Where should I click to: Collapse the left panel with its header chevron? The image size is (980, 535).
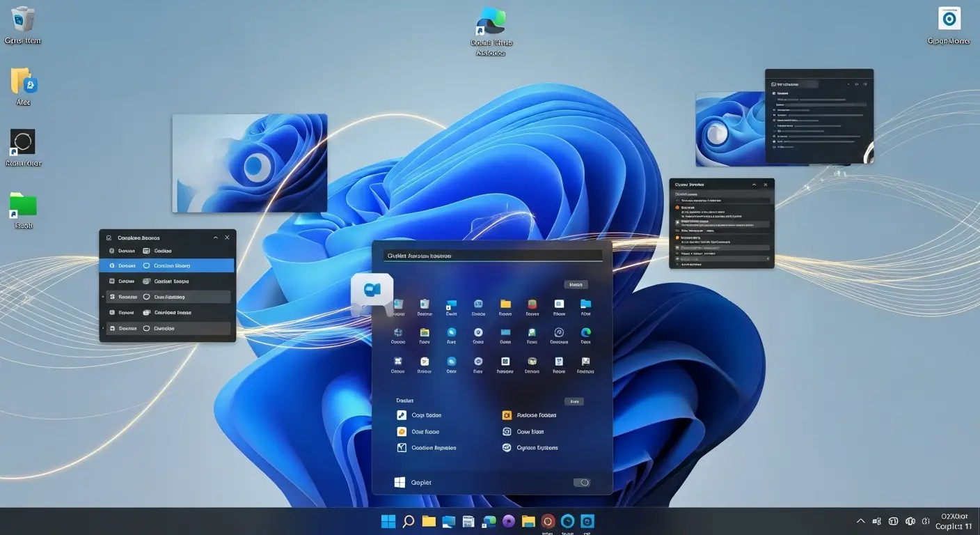(215, 238)
